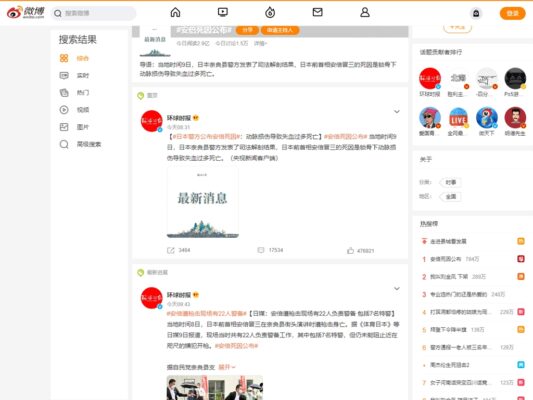
Task: Open hashtag #安倍遭枪击现场有22人警备#
Action: coord(207,313)
